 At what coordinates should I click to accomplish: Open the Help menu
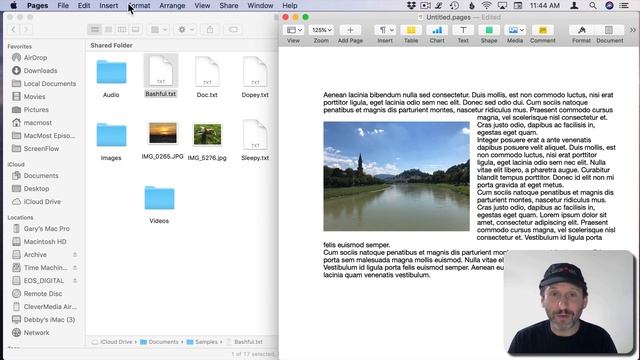(290, 5)
